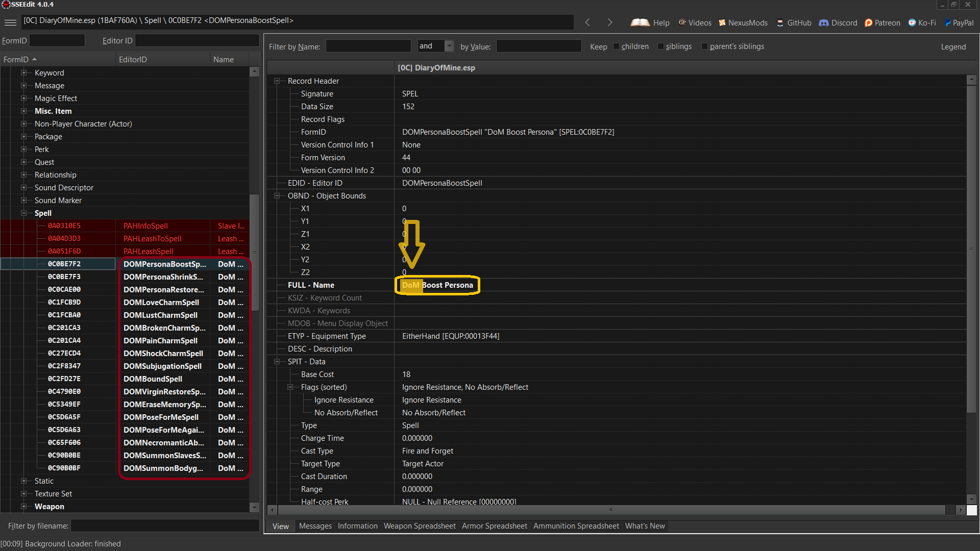Open the hamburger main menu icon
This screenshot has width=980, height=551.
pos(10,22)
